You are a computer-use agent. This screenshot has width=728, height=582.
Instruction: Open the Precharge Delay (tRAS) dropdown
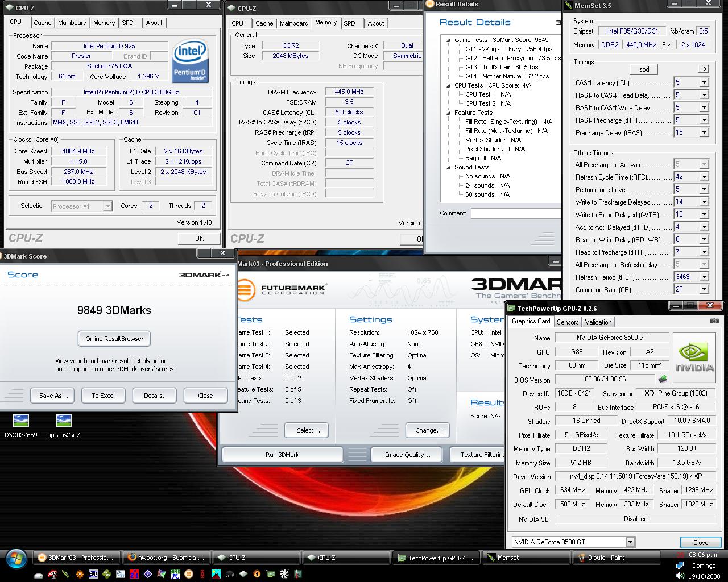pyautogui.click(x=704, y=132)
